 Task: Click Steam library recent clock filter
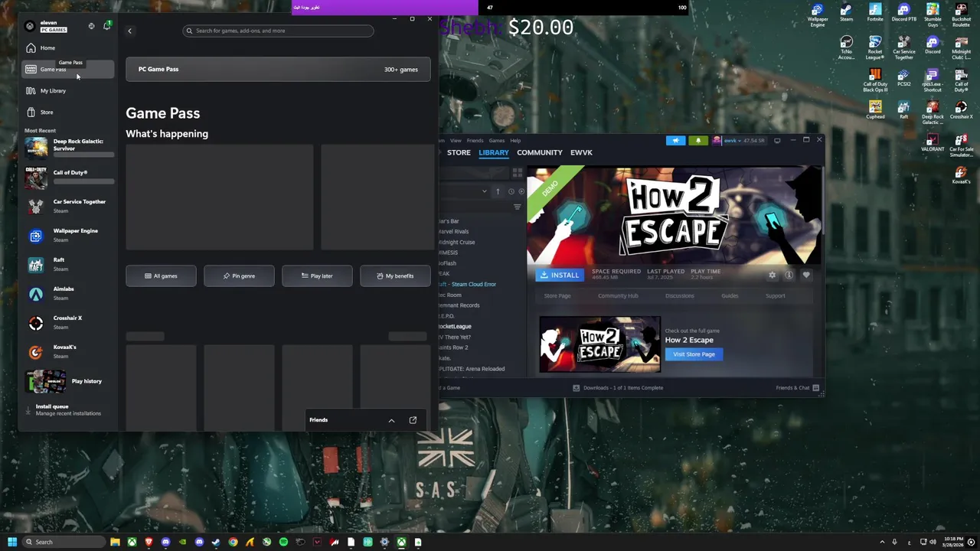pos(511,191)
